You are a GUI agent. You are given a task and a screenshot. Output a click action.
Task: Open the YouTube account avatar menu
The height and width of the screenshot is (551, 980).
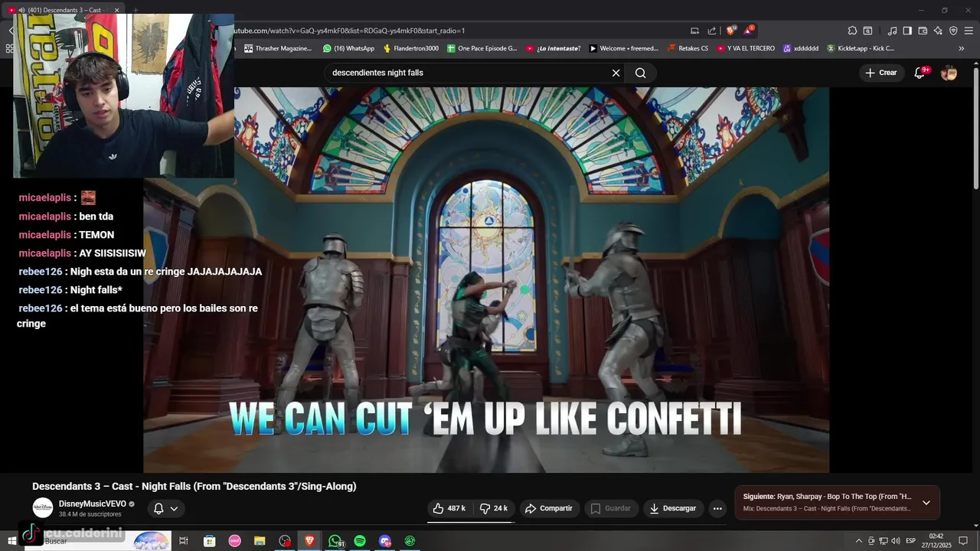point(949,73)
